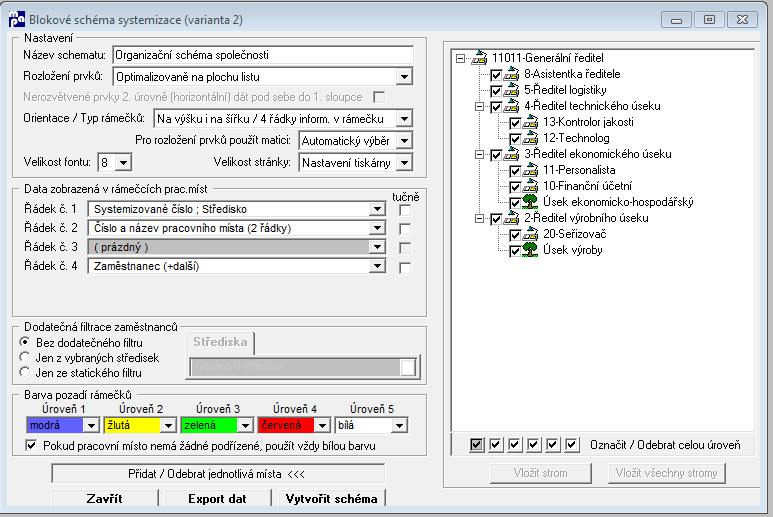Select the 10-Finanční účetní tree item
The width and height of the screenshot is (773, 517).
[587, 186]
